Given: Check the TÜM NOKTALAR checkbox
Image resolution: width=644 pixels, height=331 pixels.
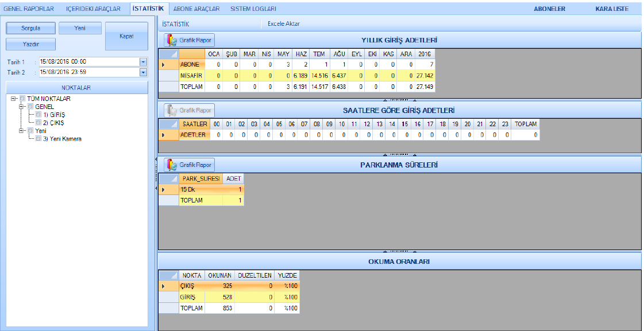Looking at the screenshot, I should (23, 99).
